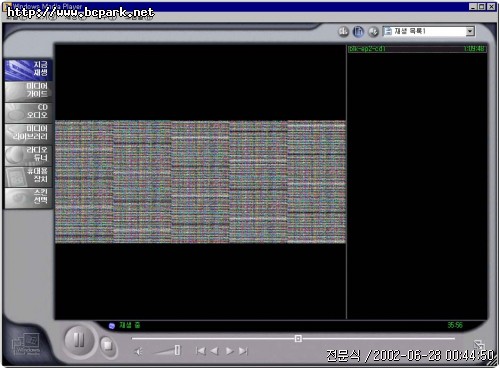Fast forward with the right arrow button
The width and height of the screenshot is (500, 368).
[x=229, y=351]
